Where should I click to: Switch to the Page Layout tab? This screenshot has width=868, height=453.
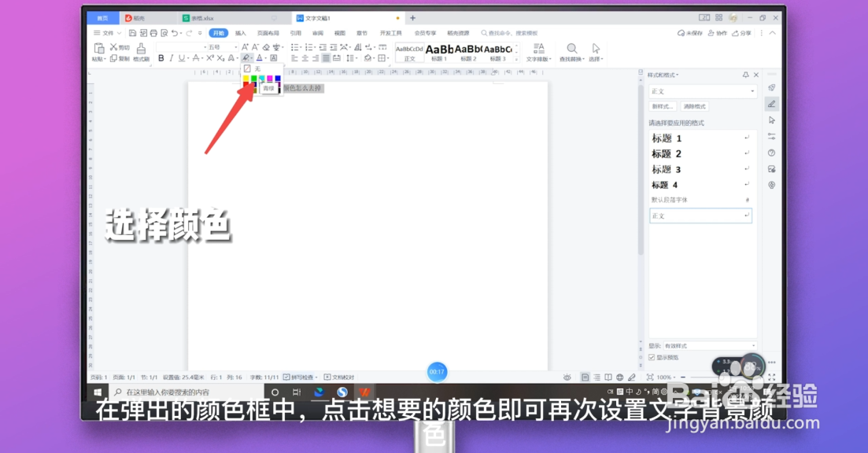[268, 33]
